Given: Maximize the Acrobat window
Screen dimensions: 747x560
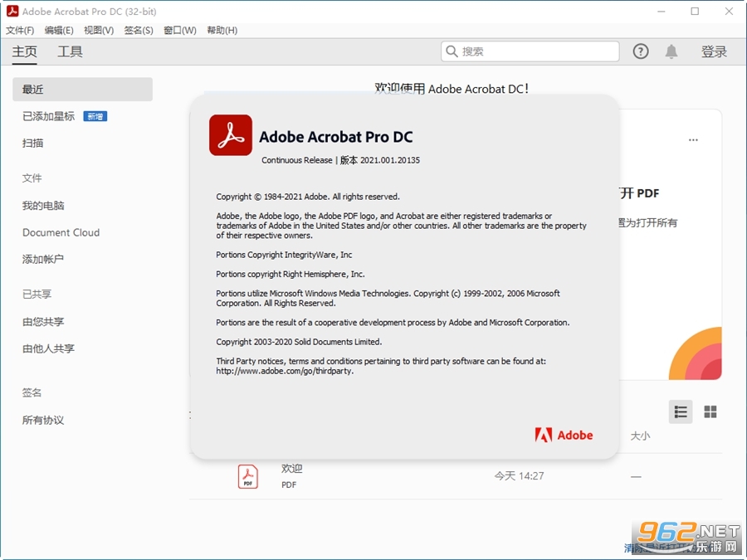Looking at the screenshot, I should 695,11.
